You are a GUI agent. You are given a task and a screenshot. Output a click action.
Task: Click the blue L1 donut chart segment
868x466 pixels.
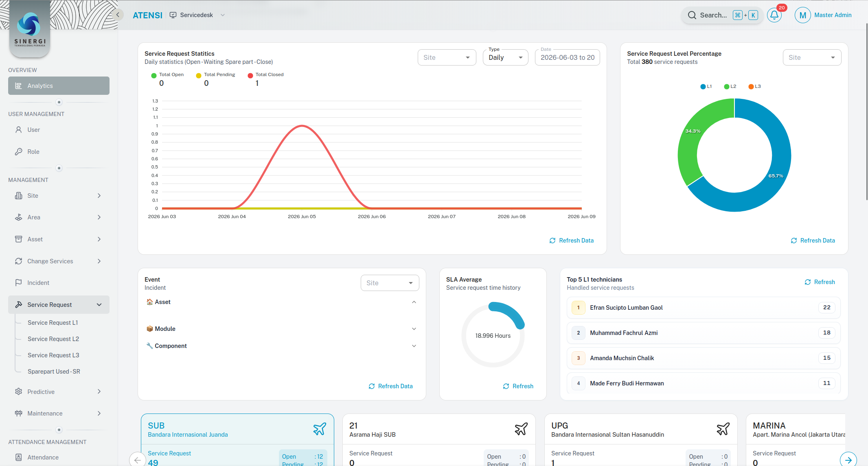point(769,175)
